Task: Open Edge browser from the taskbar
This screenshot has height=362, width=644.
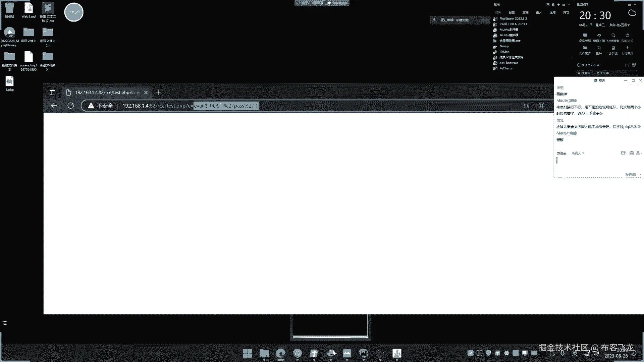Action: 280,353
